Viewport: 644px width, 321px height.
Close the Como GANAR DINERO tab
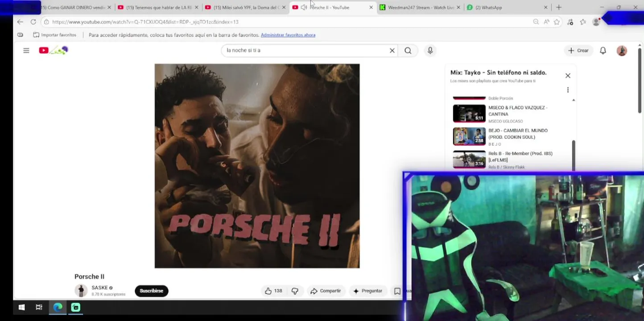109,8
